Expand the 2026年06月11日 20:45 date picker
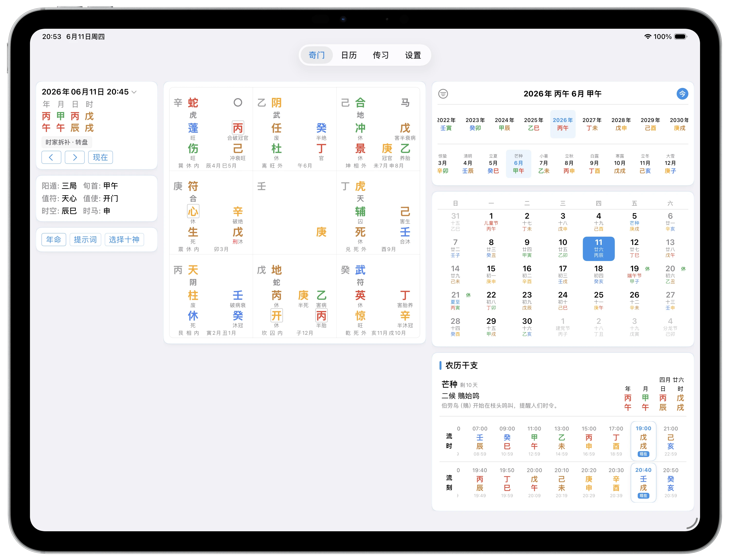The image size is (730, 560). point(89,92)
